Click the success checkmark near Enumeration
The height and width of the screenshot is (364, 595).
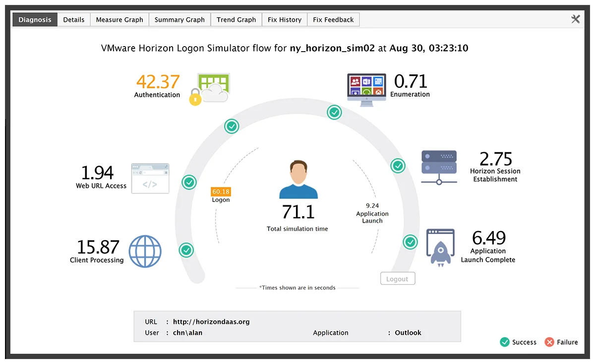pyautogui.click(x=335, y=113)
